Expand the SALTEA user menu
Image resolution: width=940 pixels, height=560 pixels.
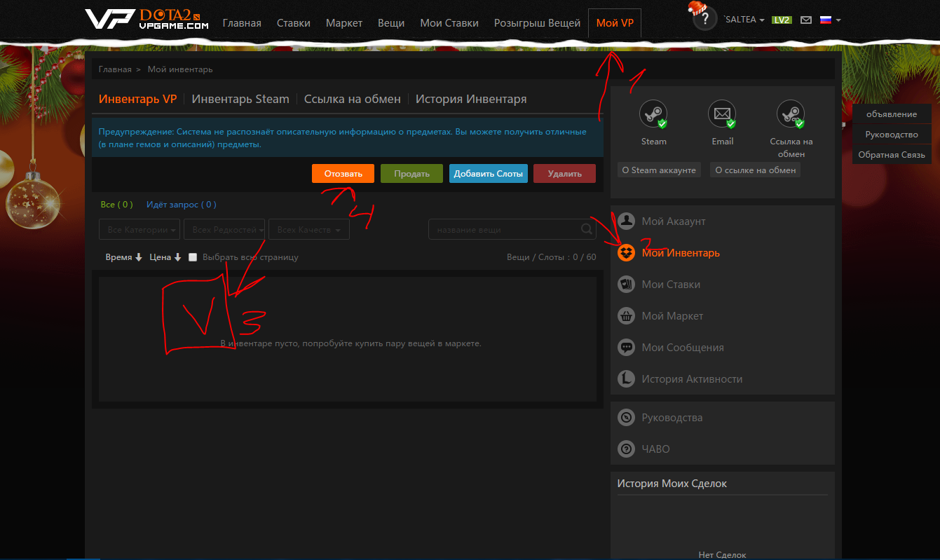click(x=744, y=20)
